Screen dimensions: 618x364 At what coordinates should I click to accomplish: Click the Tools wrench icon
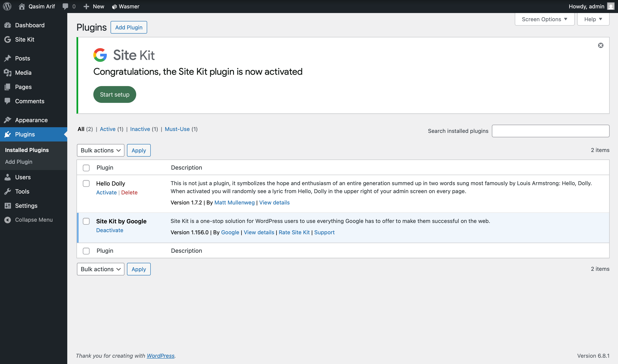pos(8,191)
